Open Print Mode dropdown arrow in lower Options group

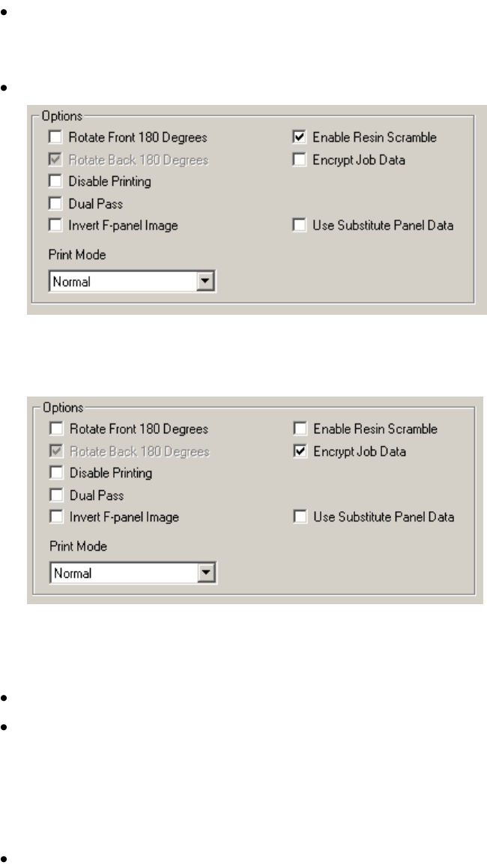[207, 573]
